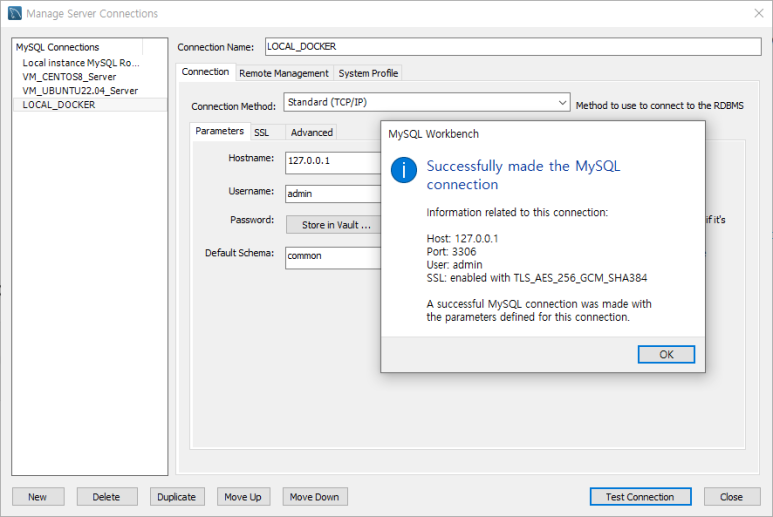This screenshot has width=773, height=517.
Task: Click the 'Method to use to connect' hint text
Action: (x=660, y=105)
